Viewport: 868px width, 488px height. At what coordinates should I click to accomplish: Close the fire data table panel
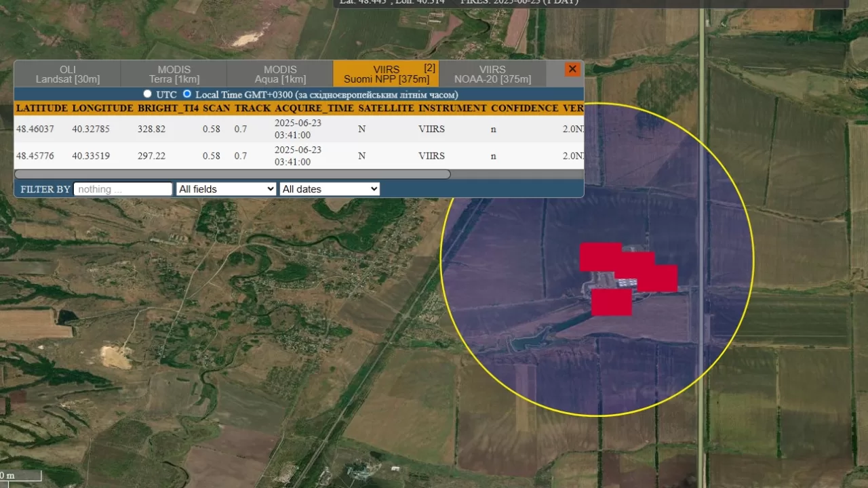tap(572, 69)
